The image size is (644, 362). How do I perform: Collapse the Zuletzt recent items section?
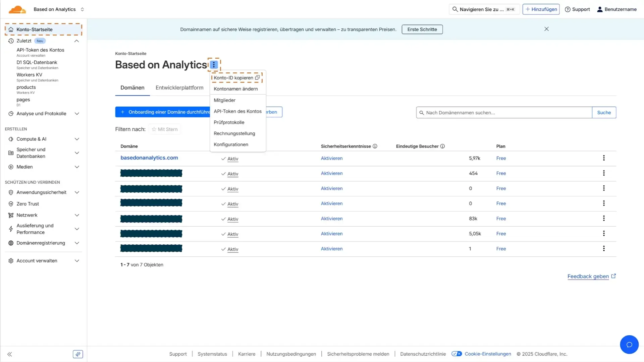76,41
